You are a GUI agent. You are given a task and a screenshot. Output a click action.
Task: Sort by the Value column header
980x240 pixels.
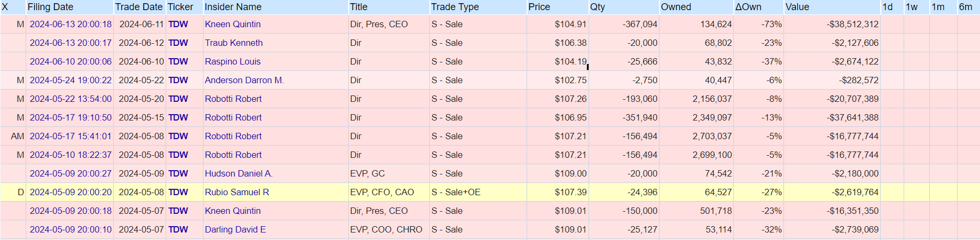tap(797, 7)
